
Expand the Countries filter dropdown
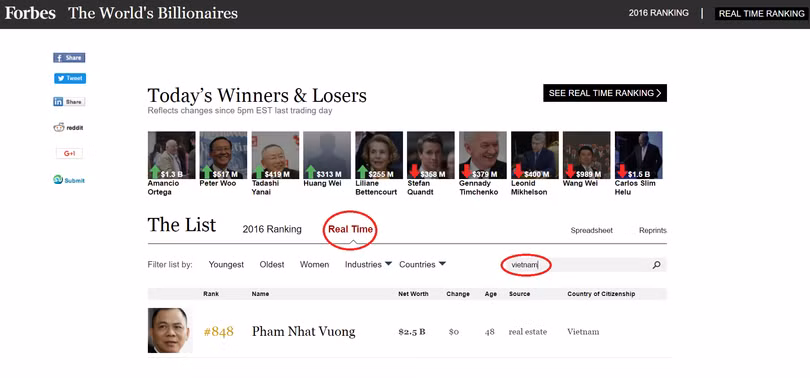(423, 264)
